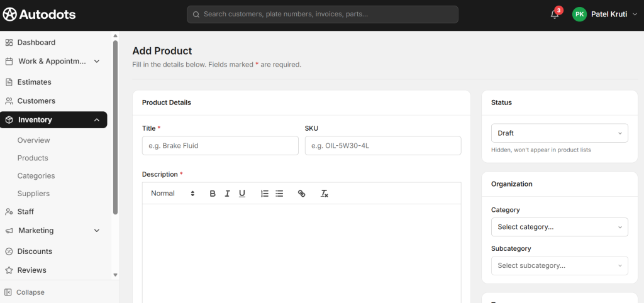Insert a numbered list in description
Screen dimensions: 644x303
[x=265, y=194]
